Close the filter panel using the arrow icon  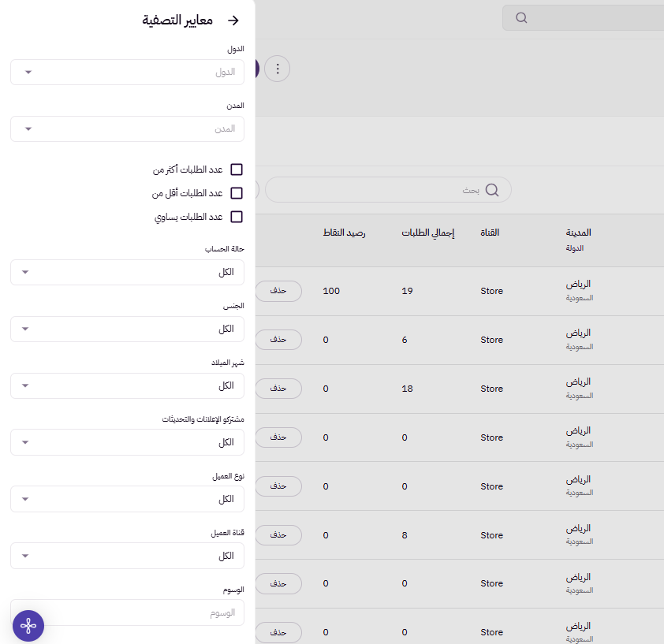pos(234,20)
